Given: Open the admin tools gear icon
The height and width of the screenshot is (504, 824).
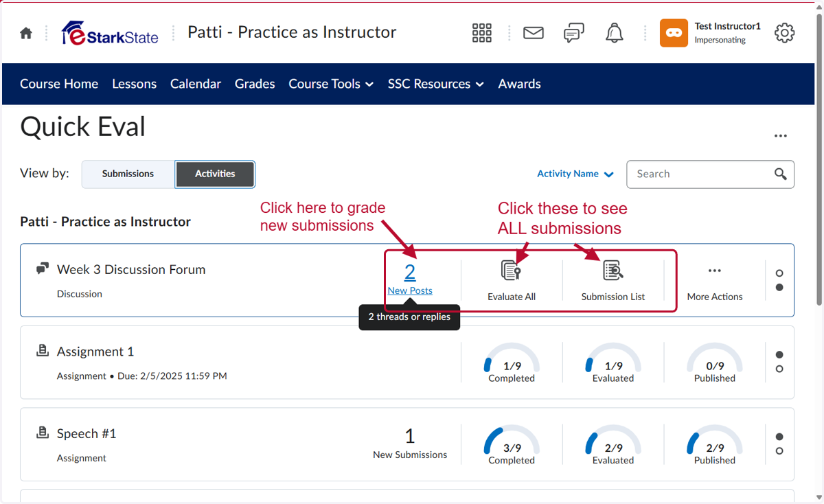Looking at the screenshot, I should (784, 33).
